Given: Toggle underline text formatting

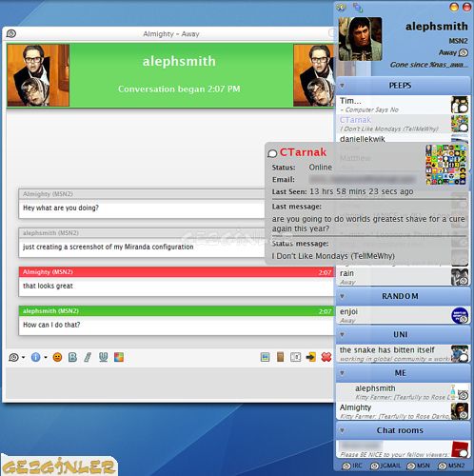Looking at the screenshot, I should pos(103,357).
